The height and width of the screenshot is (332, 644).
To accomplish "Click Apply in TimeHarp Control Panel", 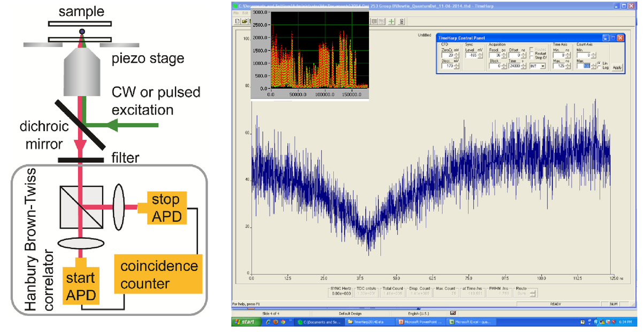I will 617,67.
